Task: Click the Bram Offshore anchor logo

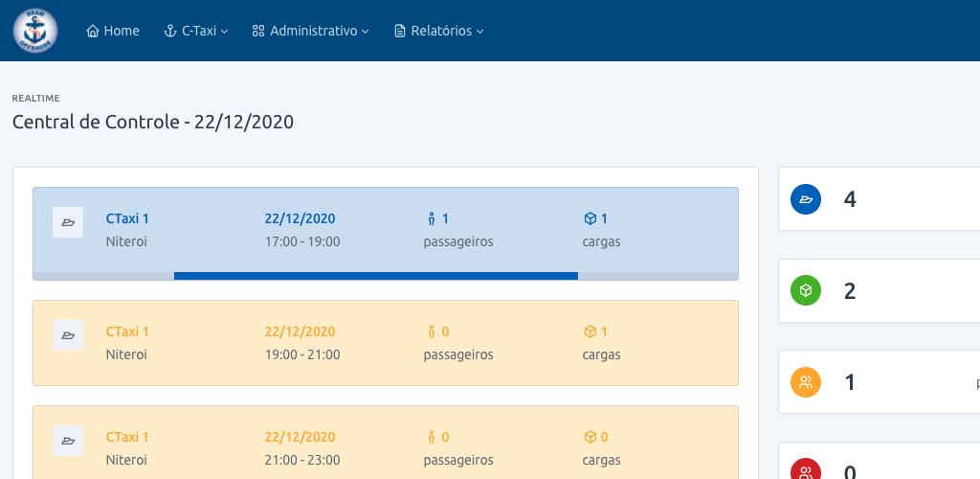Action: point(35,31)
